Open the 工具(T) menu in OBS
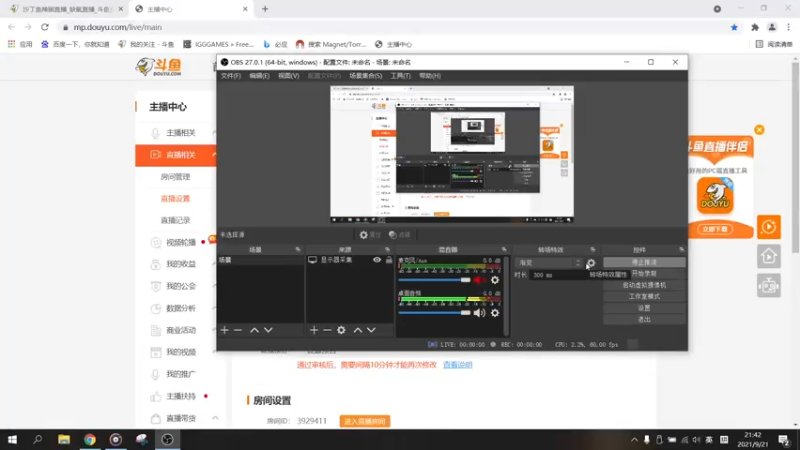This screenshot has width=800, height=450. 401,76
